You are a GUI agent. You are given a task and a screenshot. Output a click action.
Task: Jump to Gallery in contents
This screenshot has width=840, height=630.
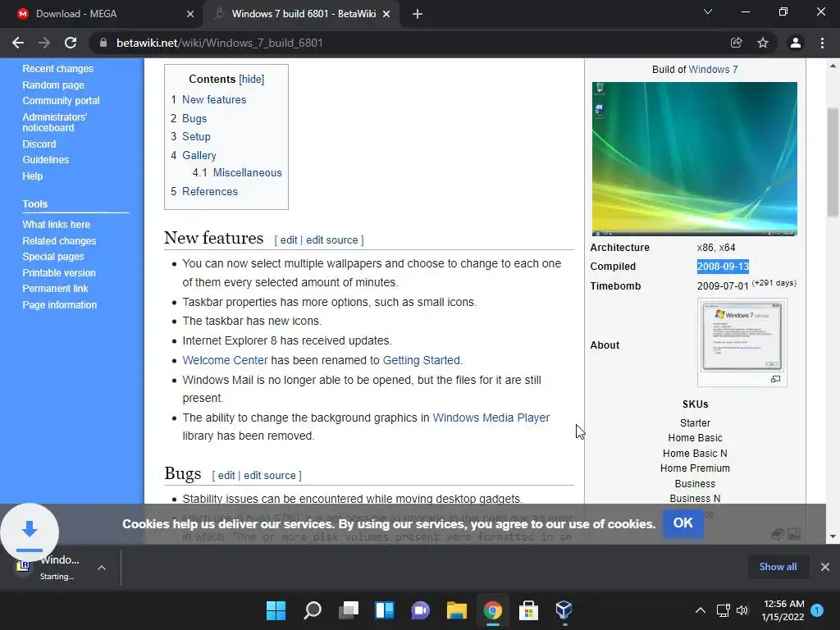[x=199, y=155]
